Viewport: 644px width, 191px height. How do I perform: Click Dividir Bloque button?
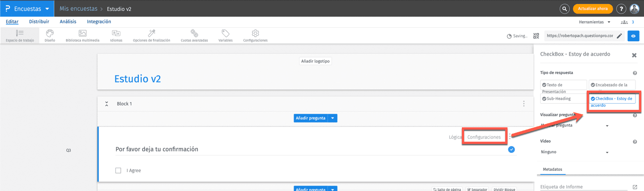504,189
